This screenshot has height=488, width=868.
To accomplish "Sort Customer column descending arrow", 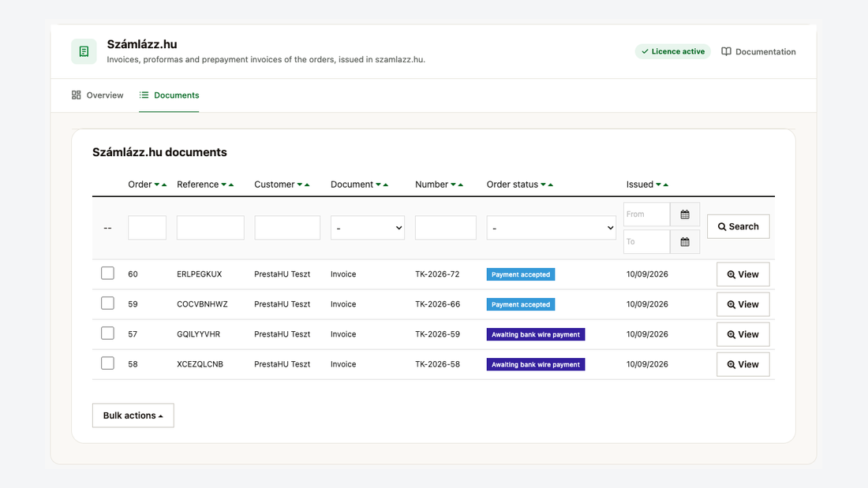I will (300, 184).
